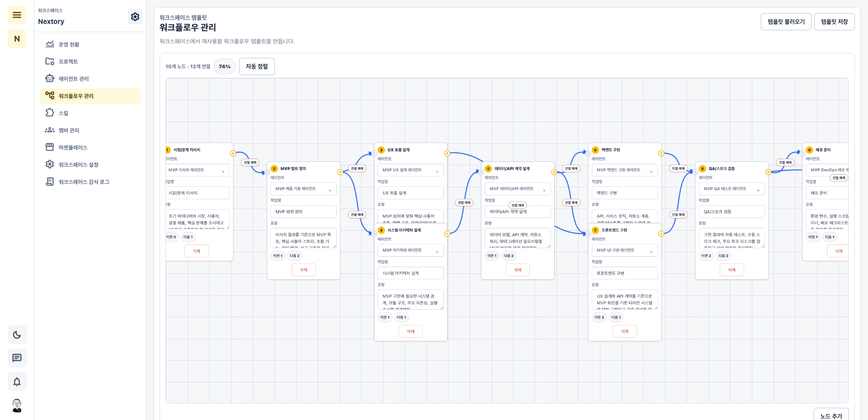Viewport: 868px width, 420px height.
Task: Click 이전 0 badge on 시장/문제 리서치
Action: (171, 237)
